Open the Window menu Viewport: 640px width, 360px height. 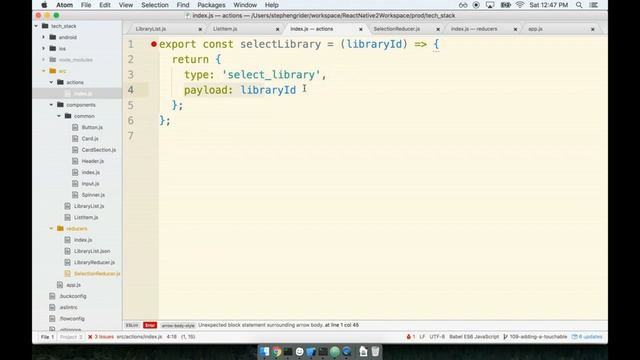point(245,5)
